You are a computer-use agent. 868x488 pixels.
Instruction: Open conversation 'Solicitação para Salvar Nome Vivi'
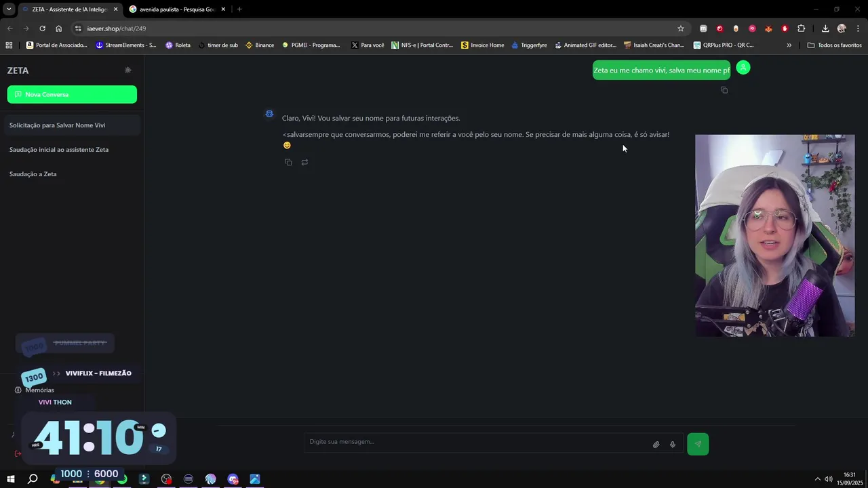pos(72,125)
